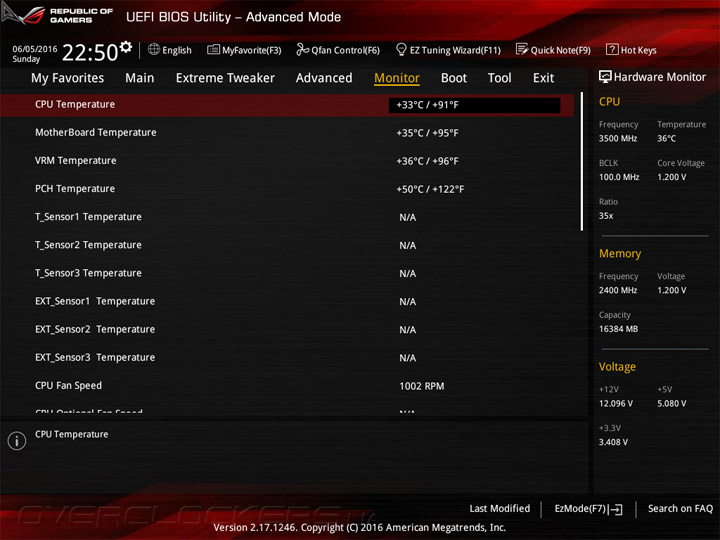Screen dimensions: 720x540
Task: Click the 2400 MHz memory frequency value
Action: 618,290
